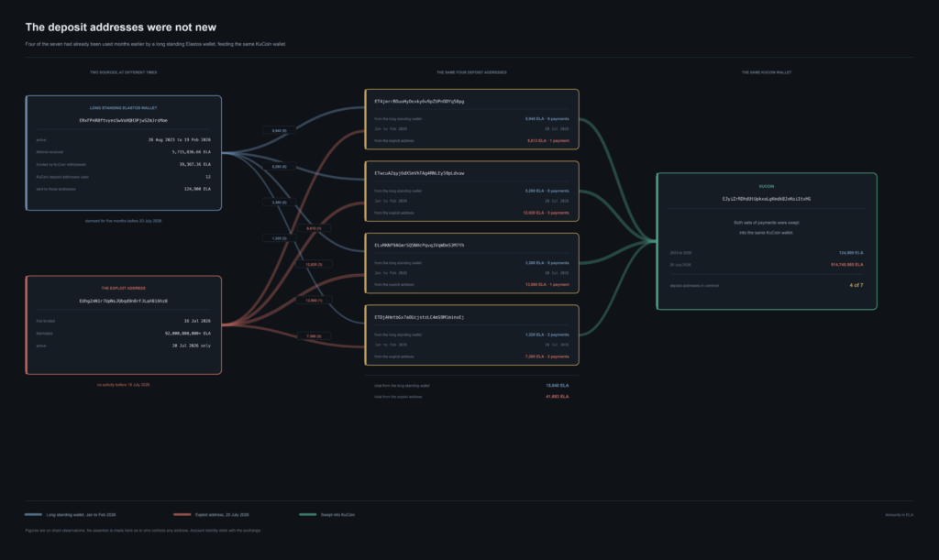
Task: Click the exploit address starting 'EUhgZnN1r'
Action: (124, 301)
